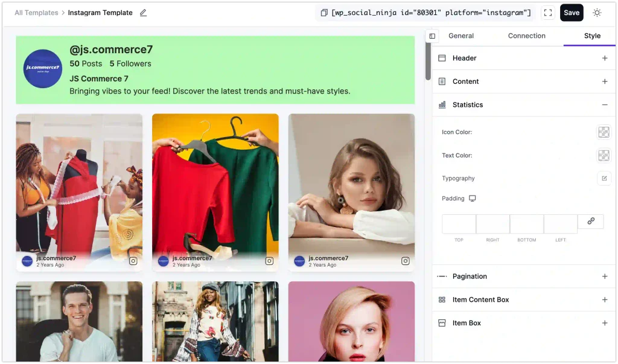Click the js.commerce7 profile avatar in header

click(43, 69)
